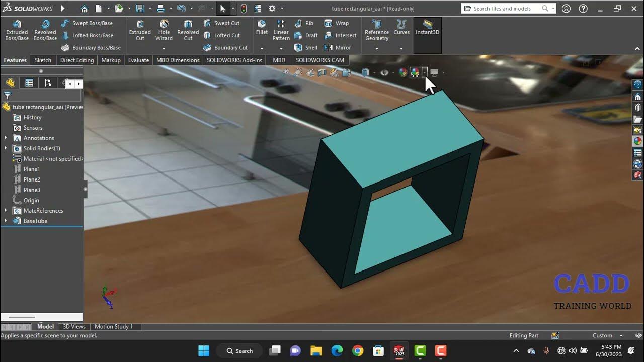Screen dimensions: 644x362
Task: Switch to the Sketch tab
Action: (x=43, y=60)
